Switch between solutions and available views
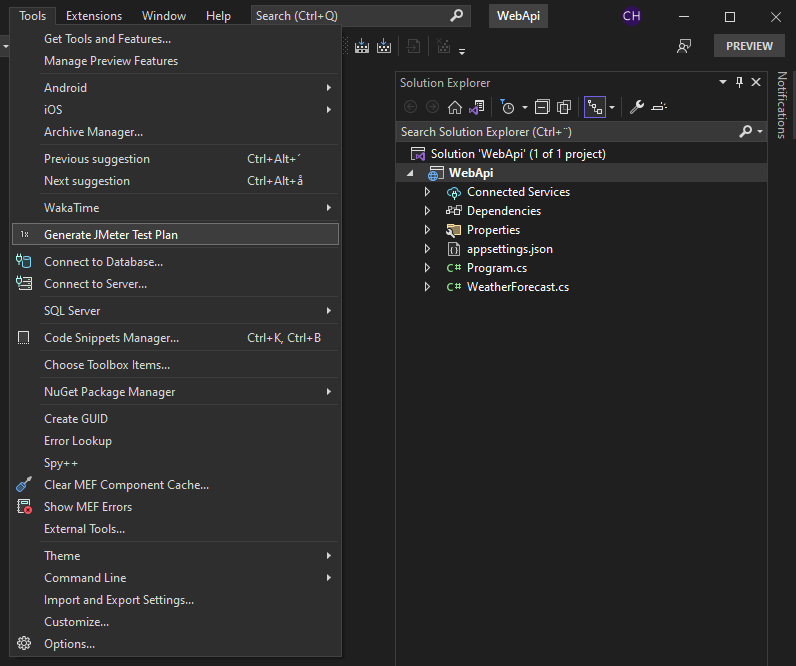 click(x=477, y=107)
